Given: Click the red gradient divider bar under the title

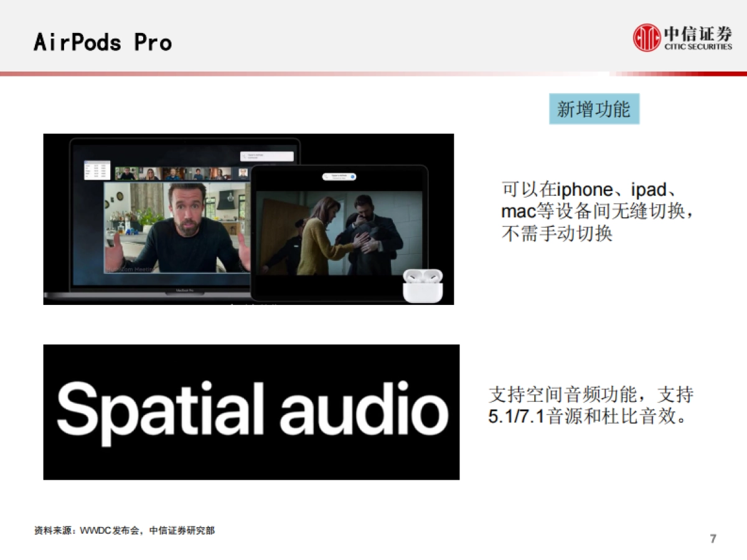Looking at the screenshot, I should (x=374, y=73).
